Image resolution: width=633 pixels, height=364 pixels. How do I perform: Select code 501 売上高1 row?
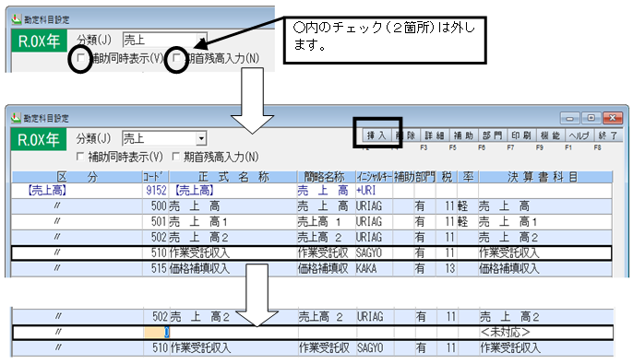[312, 222]
